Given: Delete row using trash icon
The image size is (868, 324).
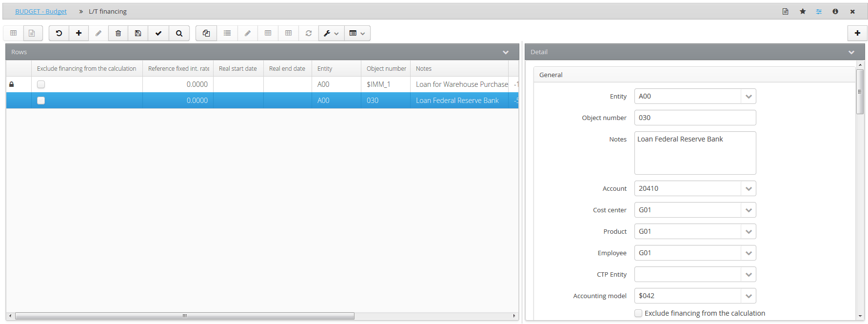Looking at the screenshot, I should coord(118,33).
